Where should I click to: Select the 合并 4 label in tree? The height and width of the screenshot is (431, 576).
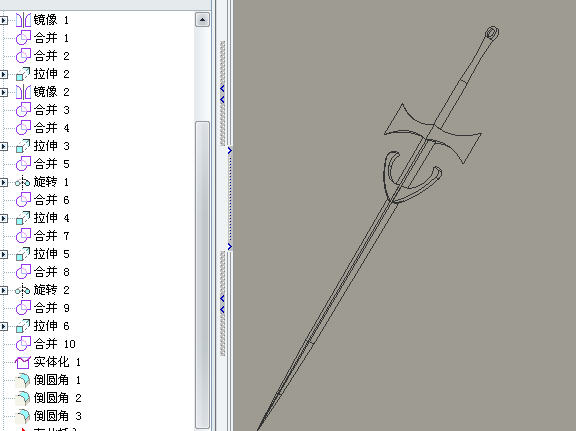click(51, 128)
